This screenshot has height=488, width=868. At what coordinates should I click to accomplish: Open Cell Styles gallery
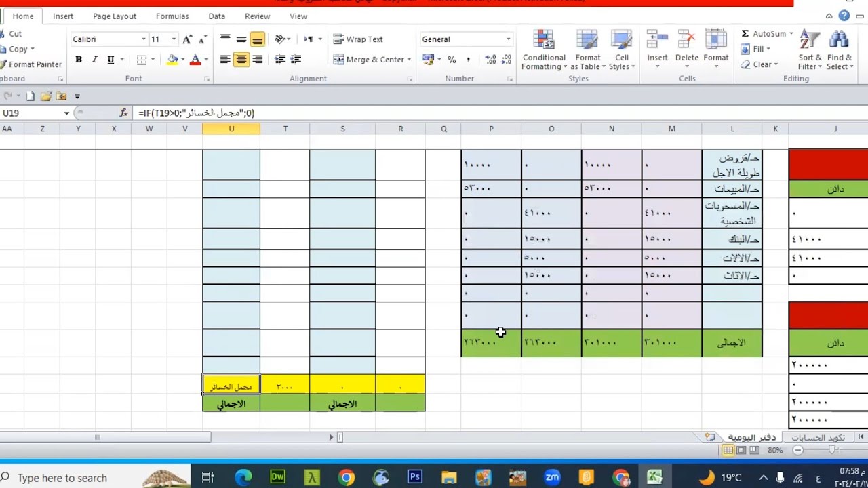point(622,50)
